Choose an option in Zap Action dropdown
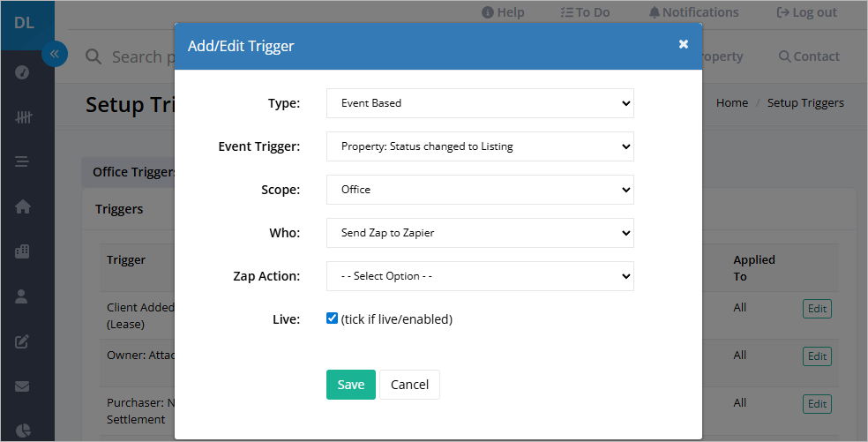The image size is (868, 442). click(x=480, y=276)
